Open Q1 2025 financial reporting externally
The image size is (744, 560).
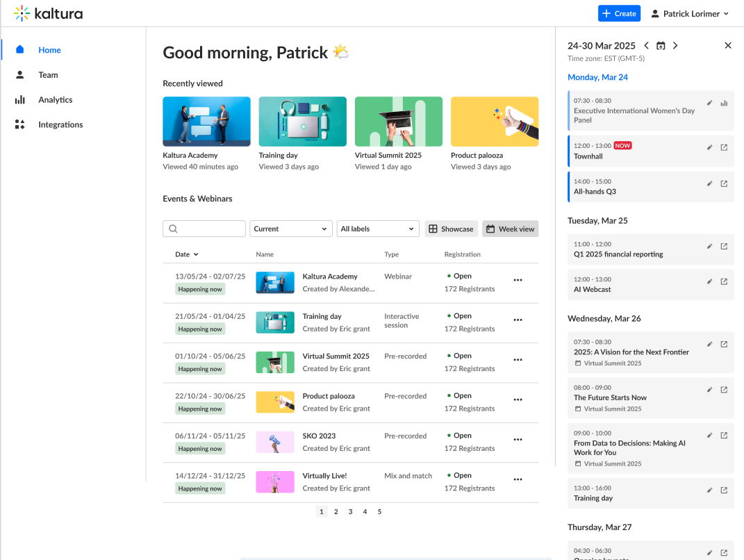tap(724, 247)
